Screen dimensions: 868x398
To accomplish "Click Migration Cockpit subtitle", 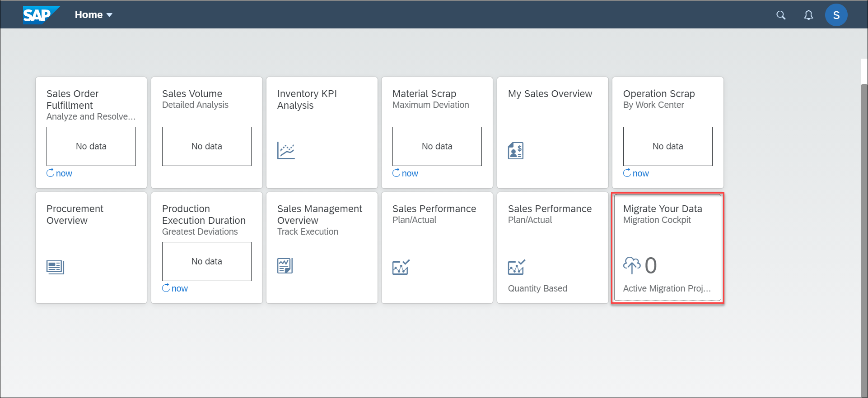I will coord(657,220).
